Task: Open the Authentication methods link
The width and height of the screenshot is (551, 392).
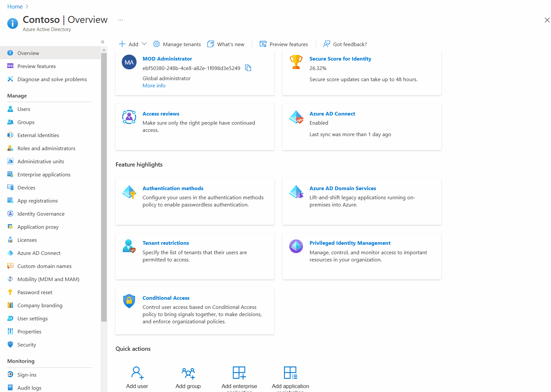Action: click(x=173, y=188)
